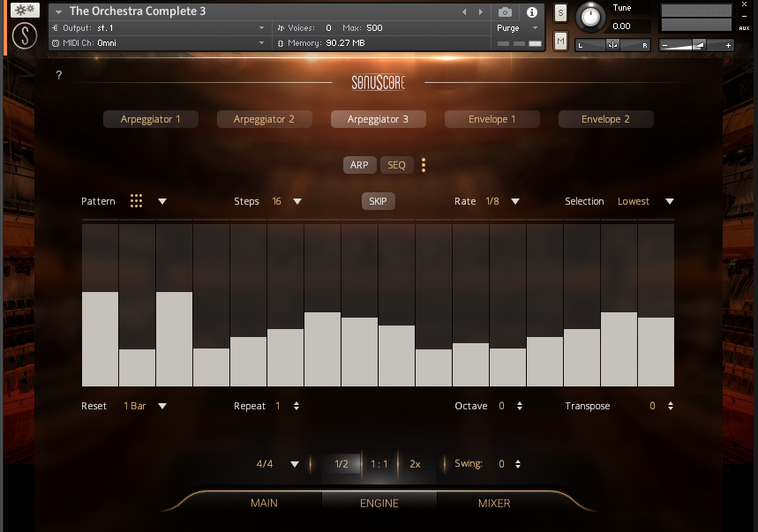Click the Swing value stepper

518,464
